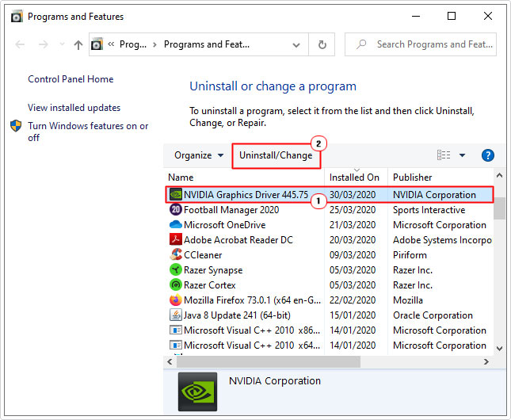Click the Search Programs and Features field
Image resolution: width=511 pixels, height=420 pixels.
coord(421,44)
